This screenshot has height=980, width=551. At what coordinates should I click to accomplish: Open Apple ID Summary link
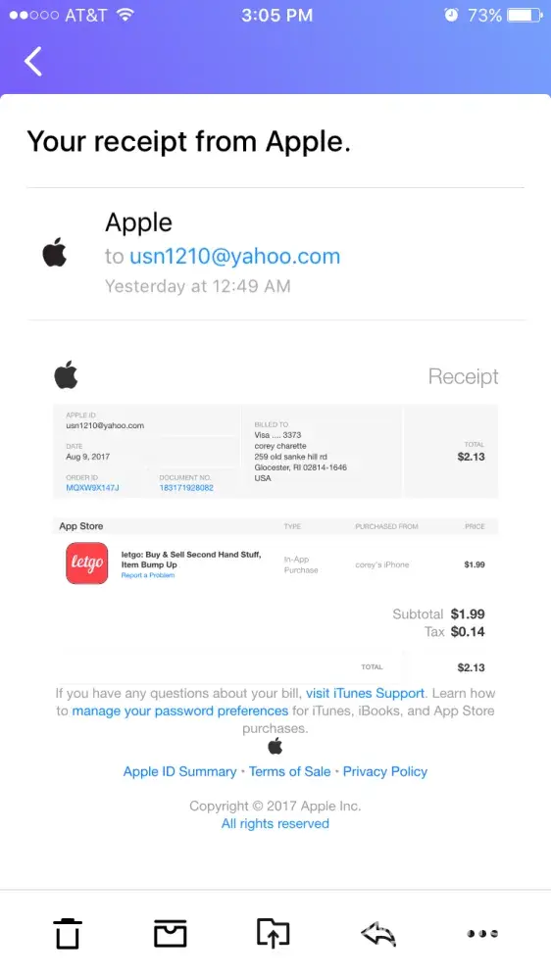click(179, 771)
